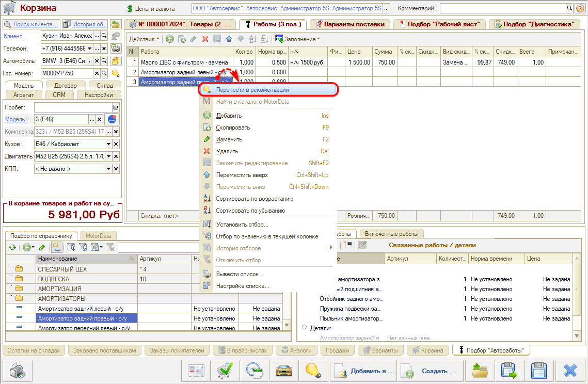
Task: Click the client card button in bottom bar
Action: tap(196, 371)
